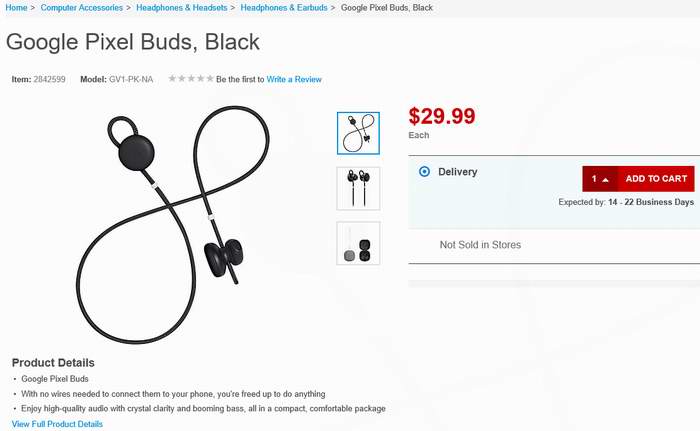This screenshot has height=431, width=700.
Task: Open Headphones & Headsets breadcrumb
Action: pos(182,8)
